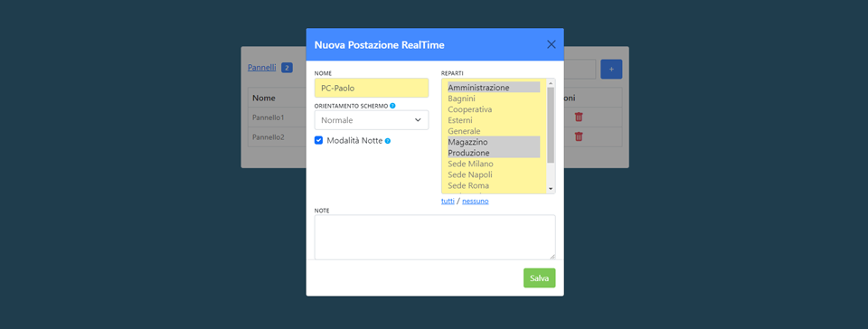Viewport: 868px width, 329px height.
Task: Toggle the Modalità Notte checkbox
Action: tap(319, 140)
